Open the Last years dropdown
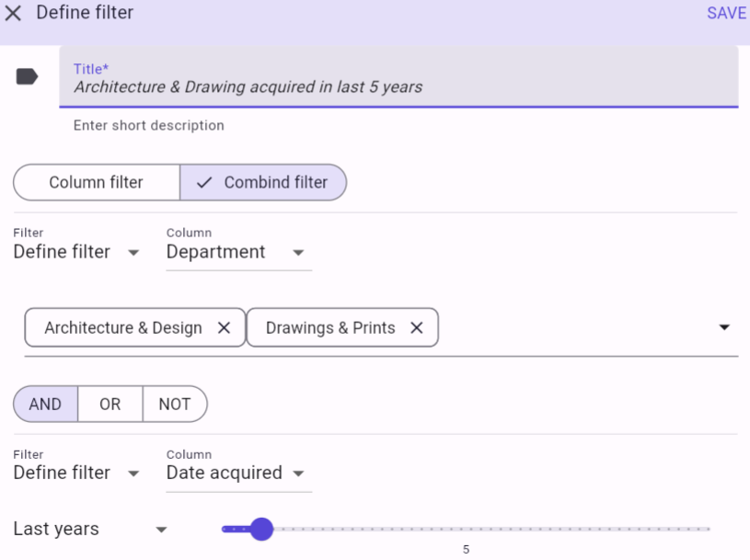The height and width of the screenshot is (560, 750). pos(90,529)
